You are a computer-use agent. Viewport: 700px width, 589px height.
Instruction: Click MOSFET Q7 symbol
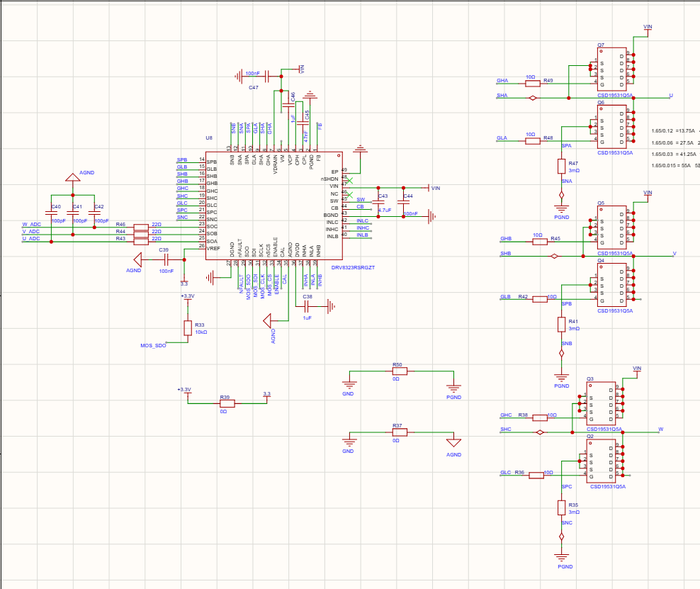611,69
